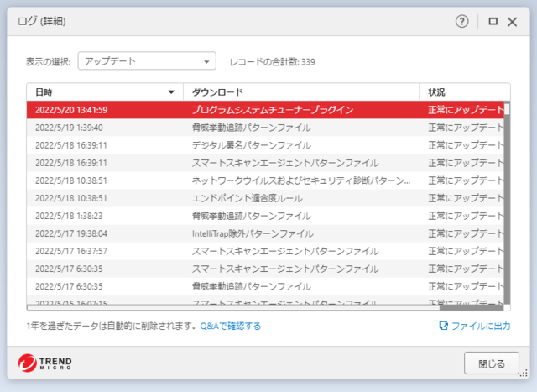
Task: Open the help question mark icon
Action: click(x=461, y=22)
